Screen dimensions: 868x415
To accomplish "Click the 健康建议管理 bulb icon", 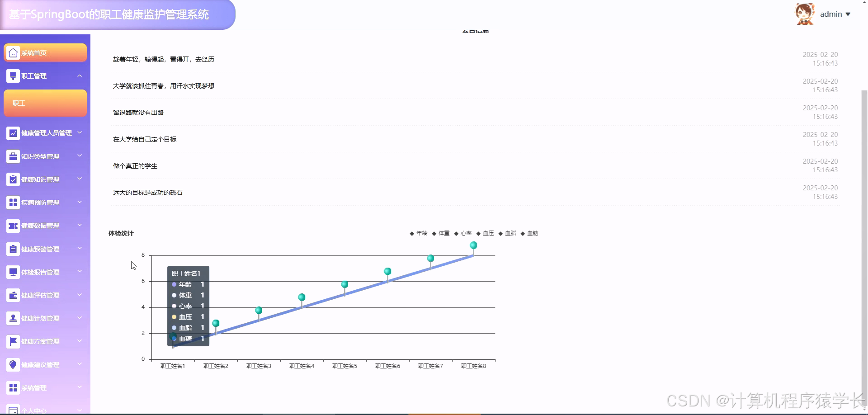I will point(13,365).
